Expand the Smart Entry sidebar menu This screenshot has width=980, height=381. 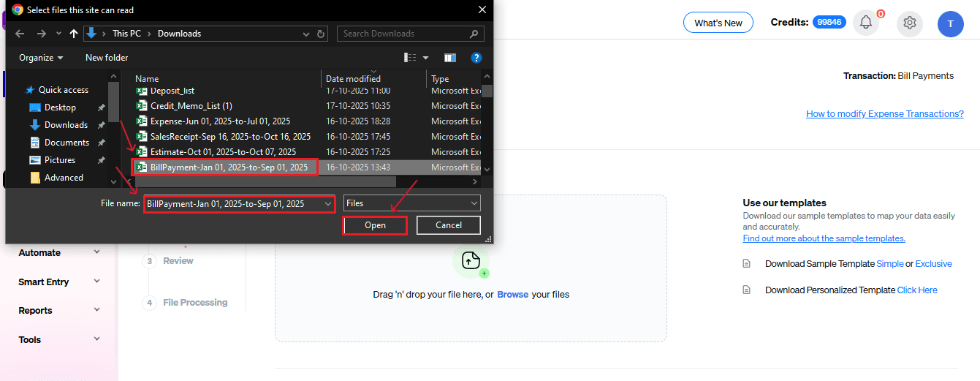(x=60, y=282)
